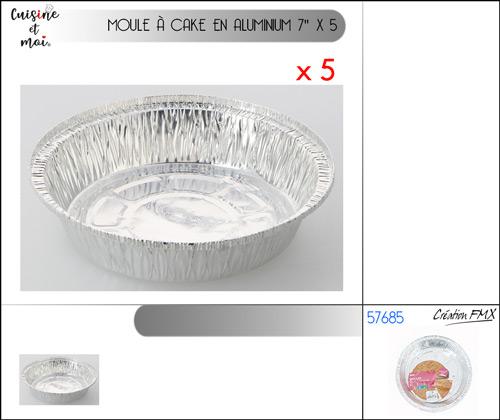
Task: Select the red x 5 quantity label
Action: [315, 70]
